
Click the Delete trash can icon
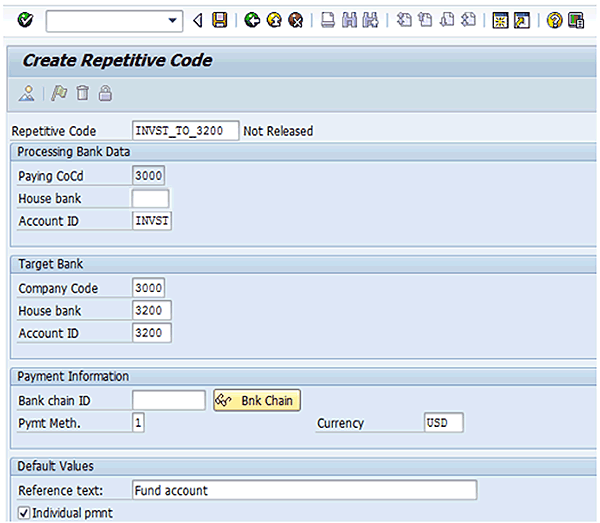click(83, 93)
